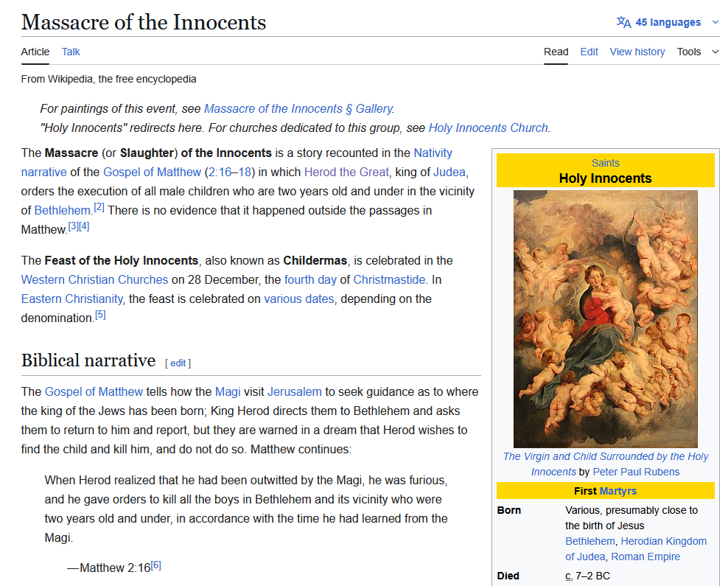Open Gospel of Matthew link in Biblical narrative
Viewport: 728px width, 586px height.
(94, 392)
